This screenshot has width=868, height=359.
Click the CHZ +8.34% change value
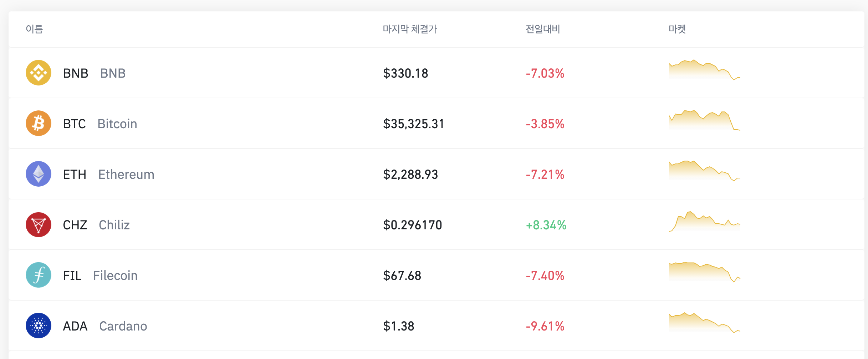tap(546, 225)
